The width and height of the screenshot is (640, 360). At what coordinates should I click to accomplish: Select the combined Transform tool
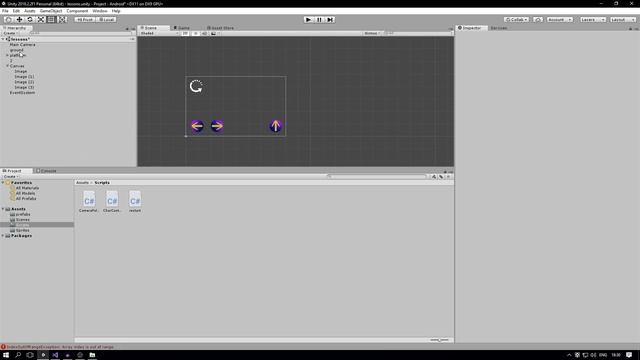pos(62,20)
